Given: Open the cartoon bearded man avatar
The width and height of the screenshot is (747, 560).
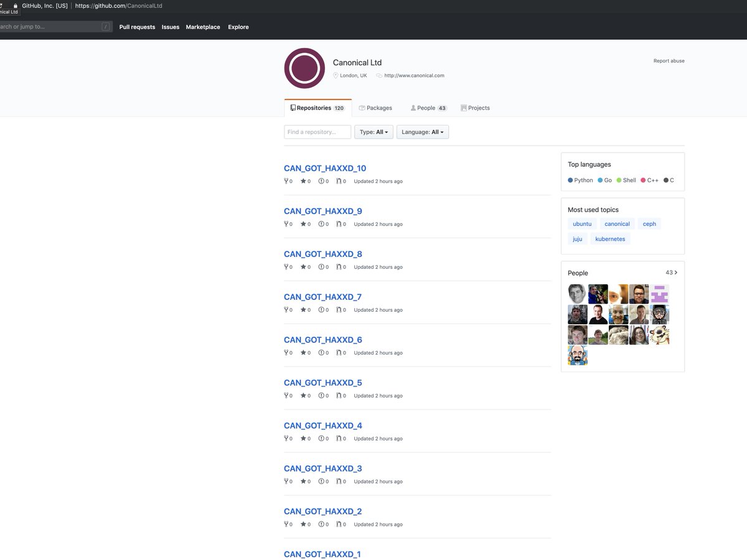Looking at the screenshot, I should click(x=578, y=355).
